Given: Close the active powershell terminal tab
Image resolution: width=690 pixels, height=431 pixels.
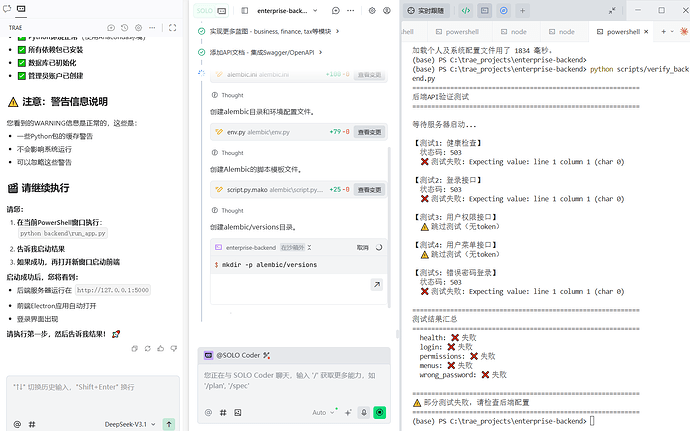Looking at the screenshot, I should (646, 32).
